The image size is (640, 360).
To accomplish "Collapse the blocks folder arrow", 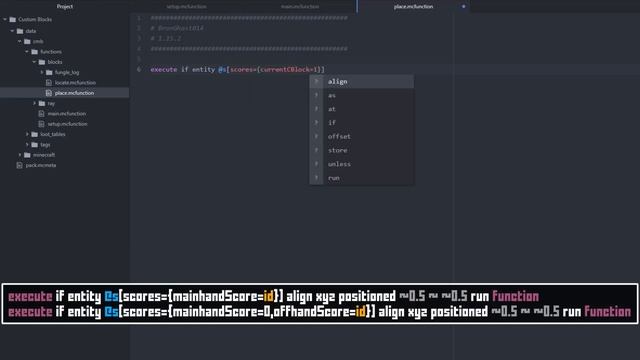I will [x=34, y=62].
